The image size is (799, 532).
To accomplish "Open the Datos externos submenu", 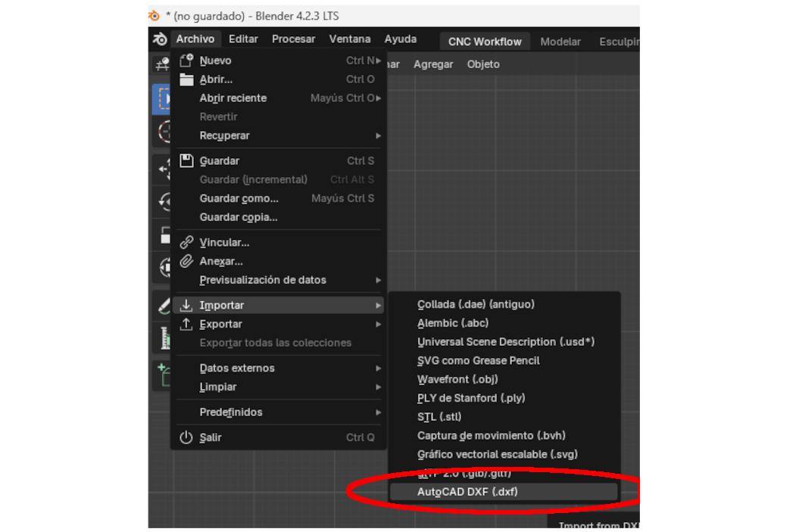I will click(x=378, y=369).
